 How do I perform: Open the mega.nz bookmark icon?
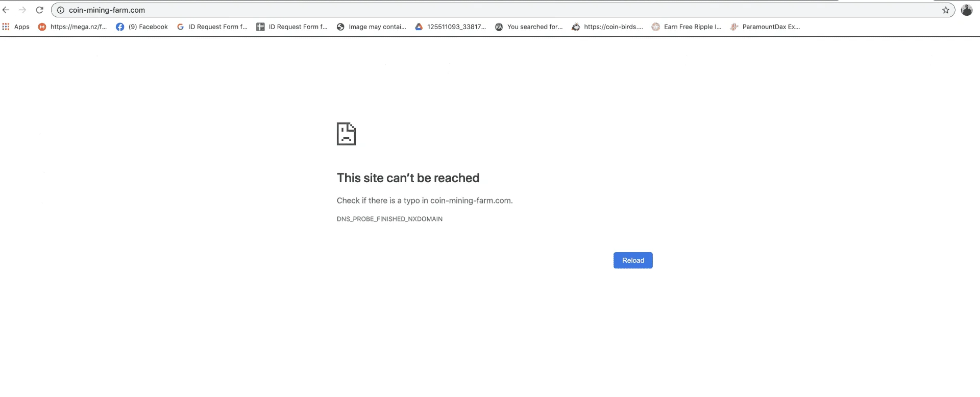pos(42,27)
